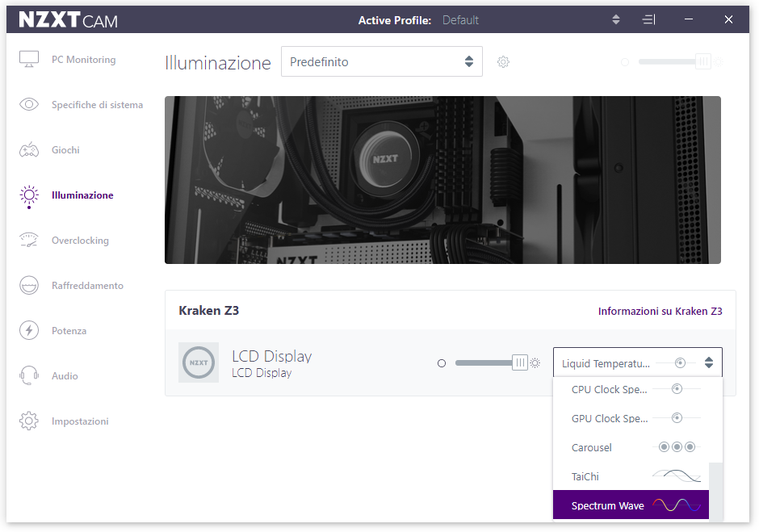The height and width of the screenshot is (532, 759).
Task: Select the Overclocking section
Action: [80, 241]
